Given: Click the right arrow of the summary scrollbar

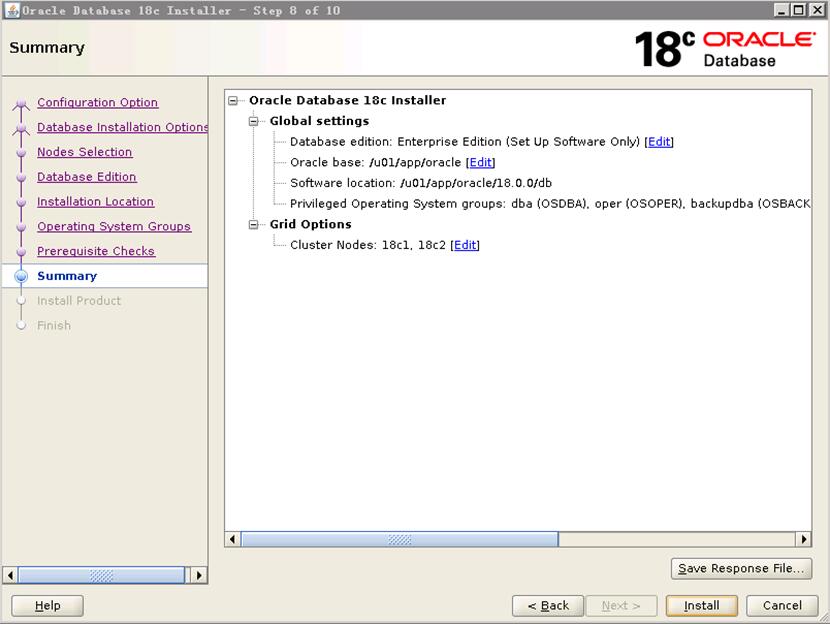Looking at the screenshot, I should (x=804, y=539).
